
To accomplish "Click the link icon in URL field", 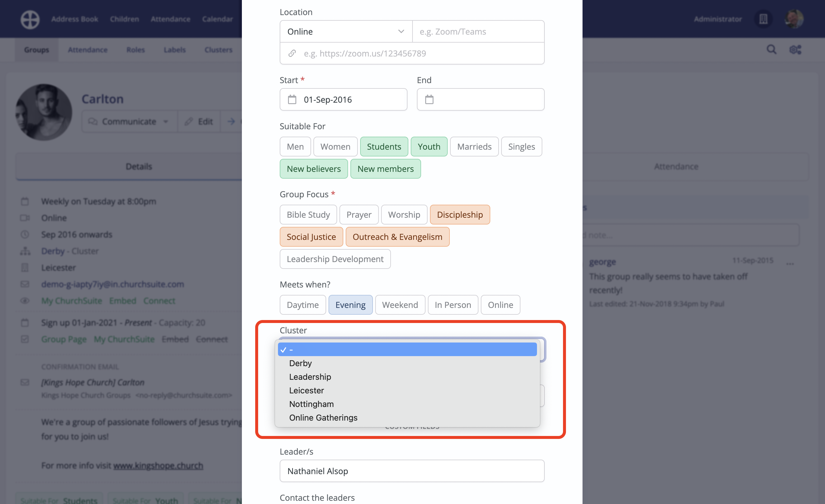I will point(292,53).
